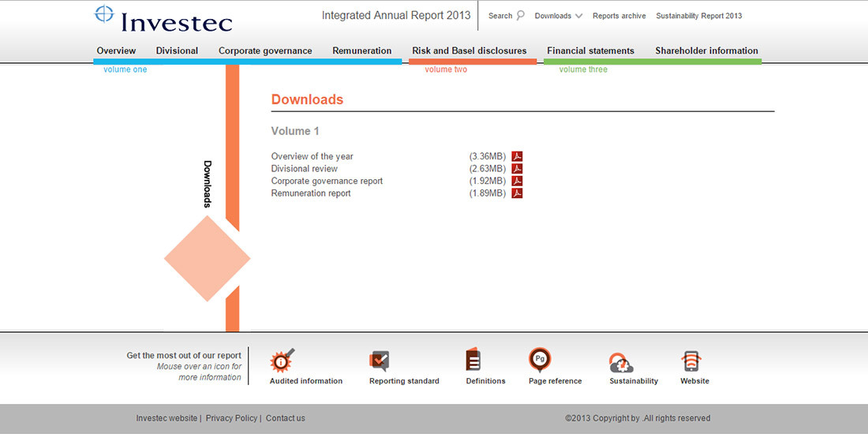The width and height of the screenshot is (868, 434).
Task: Open the Investec website footer link
Action: pyautogui.click(x=166, y=418)
